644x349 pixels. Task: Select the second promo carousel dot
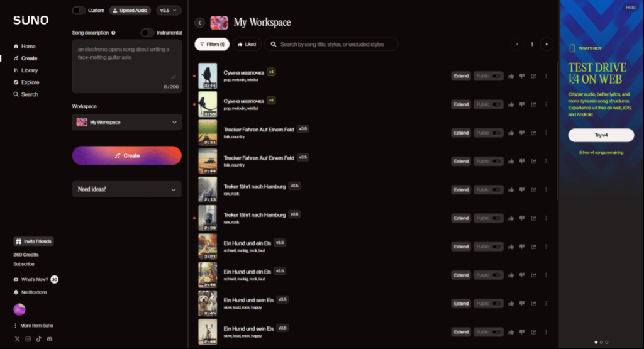point(601,342)
